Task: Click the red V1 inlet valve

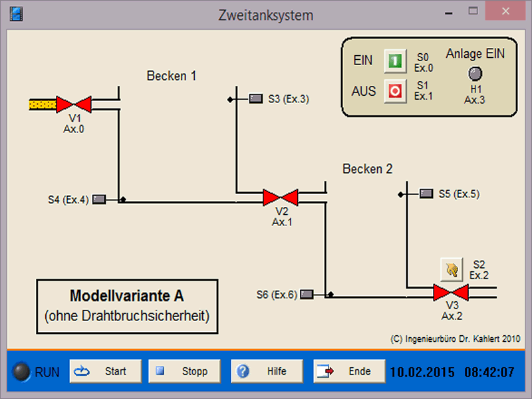Action: pos(74,104)
